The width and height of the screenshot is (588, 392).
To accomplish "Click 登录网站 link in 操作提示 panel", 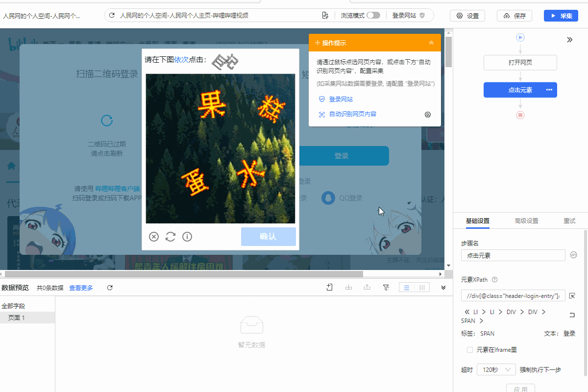I will pos(341,99).
